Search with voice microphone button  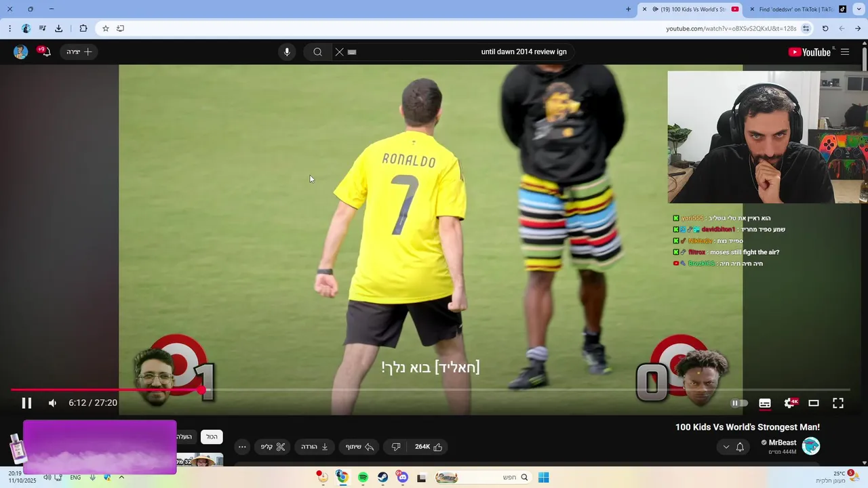coord(287,52)
